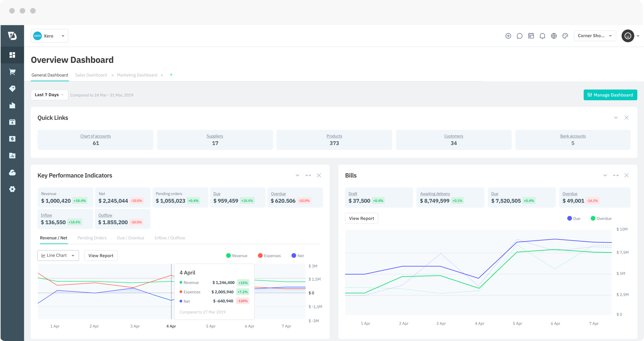Click the Manage Dashboard button

610,95
